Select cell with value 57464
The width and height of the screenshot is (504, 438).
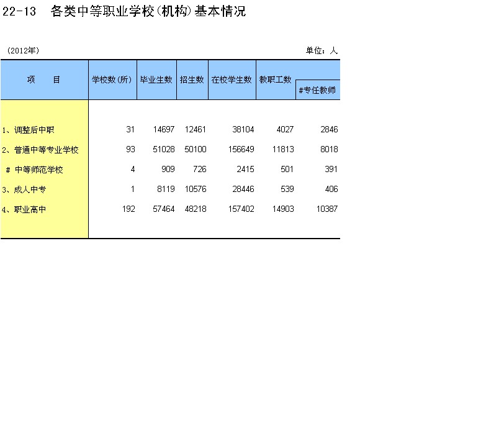click(164, 209)
